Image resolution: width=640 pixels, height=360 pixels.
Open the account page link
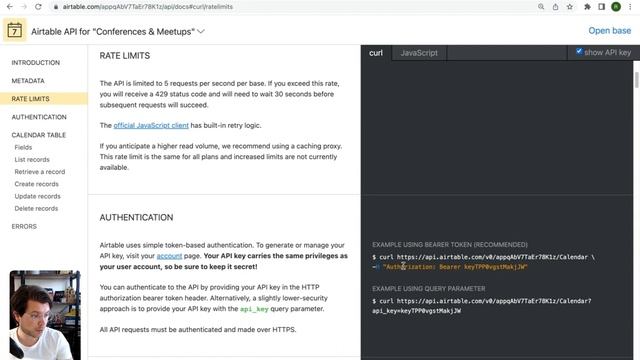point(169,256)
